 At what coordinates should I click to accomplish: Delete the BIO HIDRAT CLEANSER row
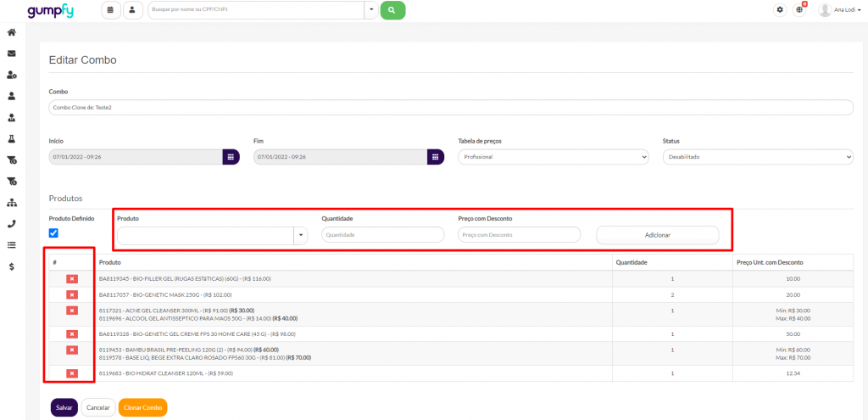tap(72, 373)
